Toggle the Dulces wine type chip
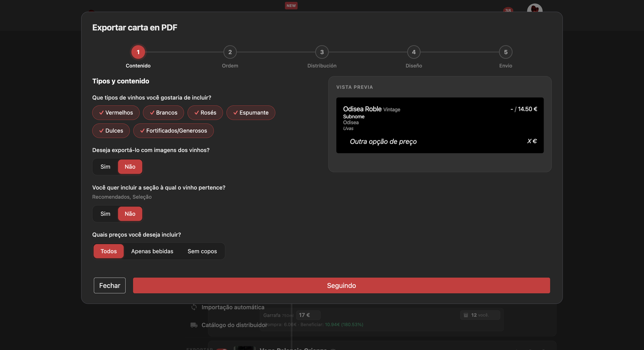This screenshot has height=350, width=644. [x=111, y=131]
